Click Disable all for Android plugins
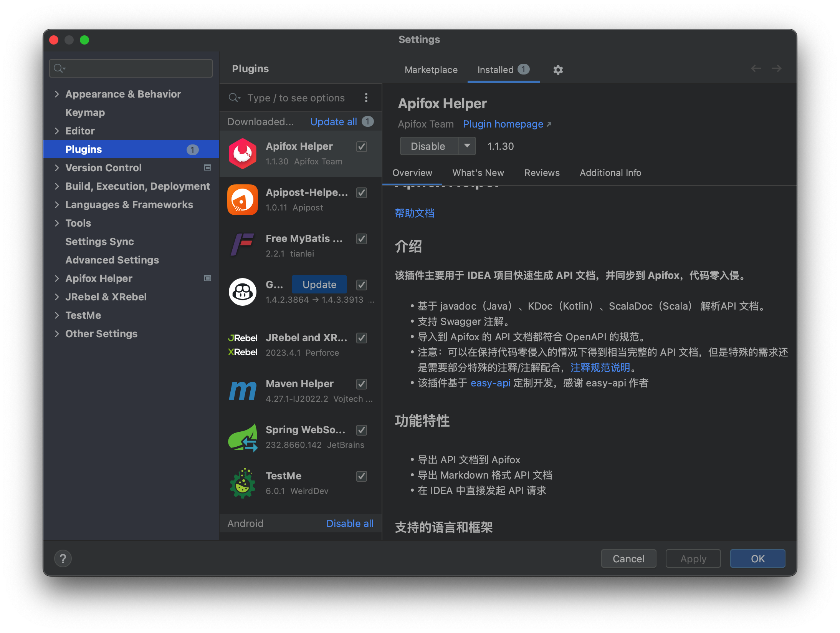 pos(350,524)
